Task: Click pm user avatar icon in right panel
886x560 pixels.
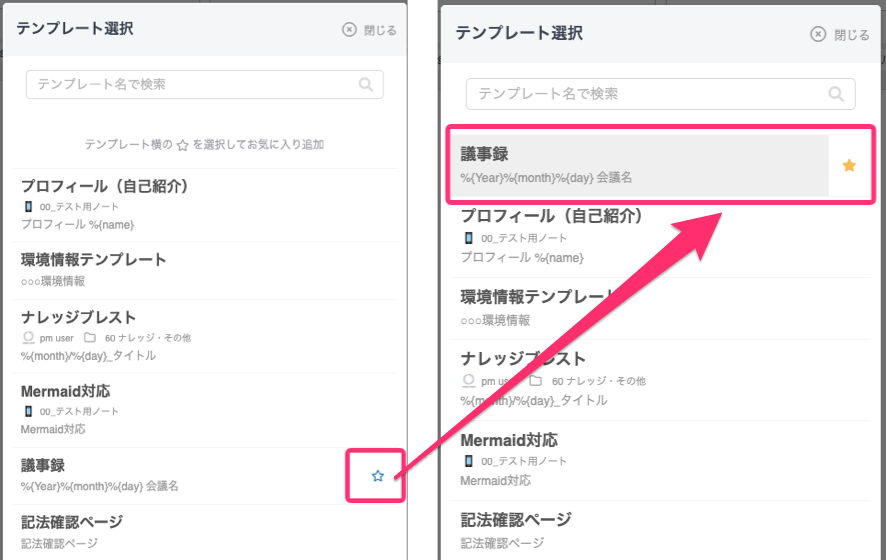Action: (468, 381)
